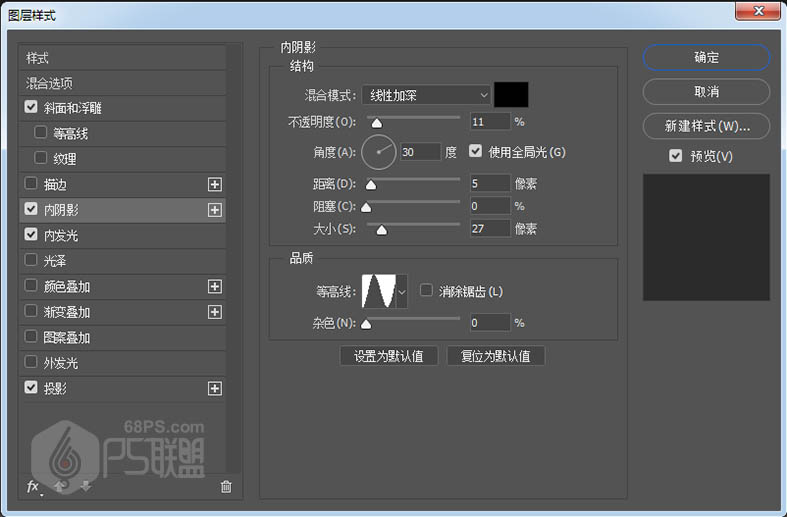Click the style preview thumbnail box
Screen dimensions: 787x517
(x=706, y=237)
